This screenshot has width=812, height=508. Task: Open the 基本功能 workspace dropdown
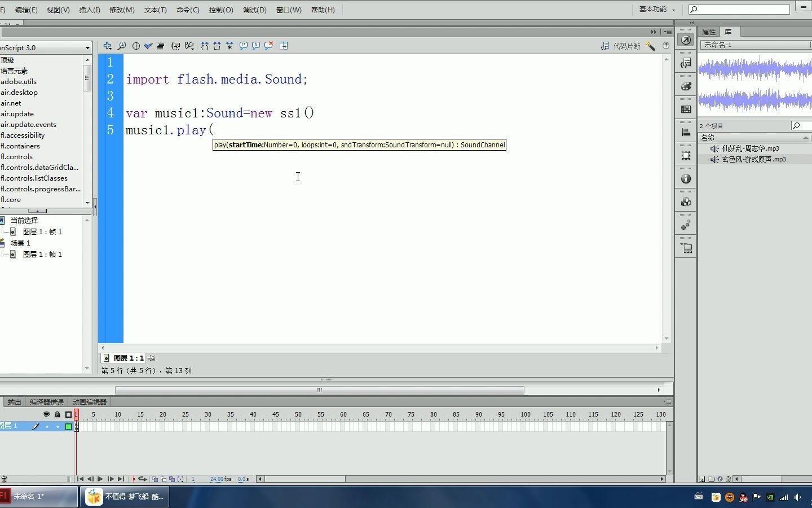pyautogui.click(x=657, y=9)
